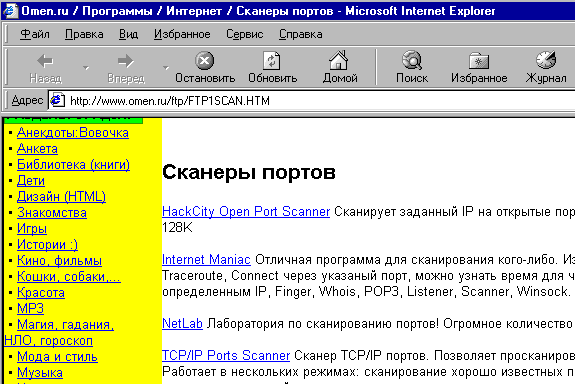Open the Вид menu

(x=128, y=34)
